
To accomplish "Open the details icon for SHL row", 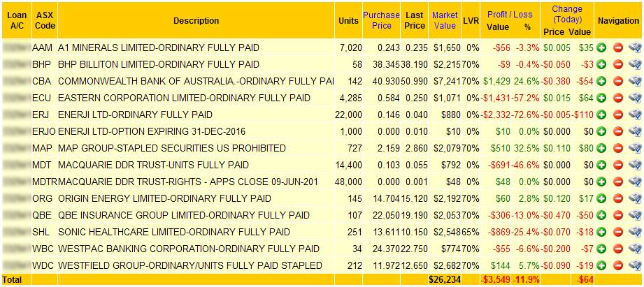I will click(634, 232).
